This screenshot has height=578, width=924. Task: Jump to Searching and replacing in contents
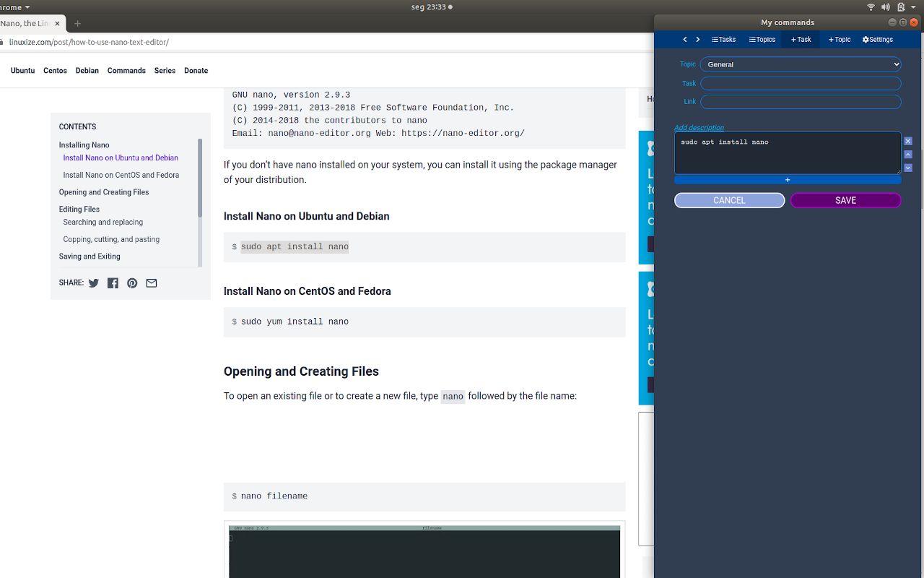(x=103, y=222)
